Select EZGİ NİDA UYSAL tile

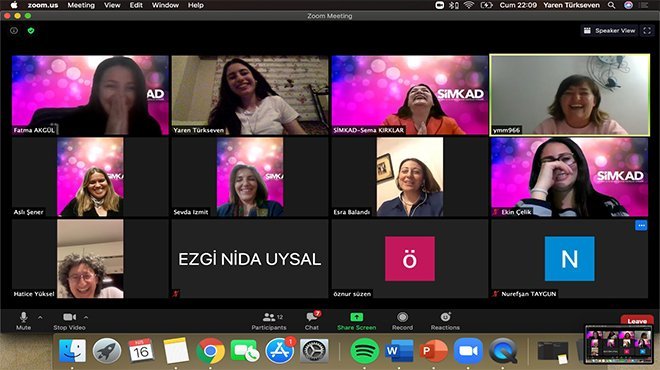[x=250, y=258]
